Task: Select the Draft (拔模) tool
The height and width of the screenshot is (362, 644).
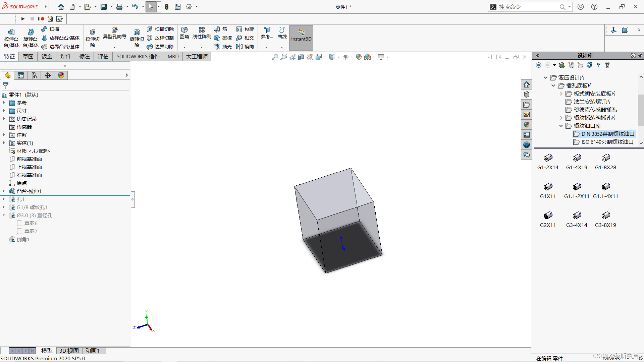Action: 223,38
